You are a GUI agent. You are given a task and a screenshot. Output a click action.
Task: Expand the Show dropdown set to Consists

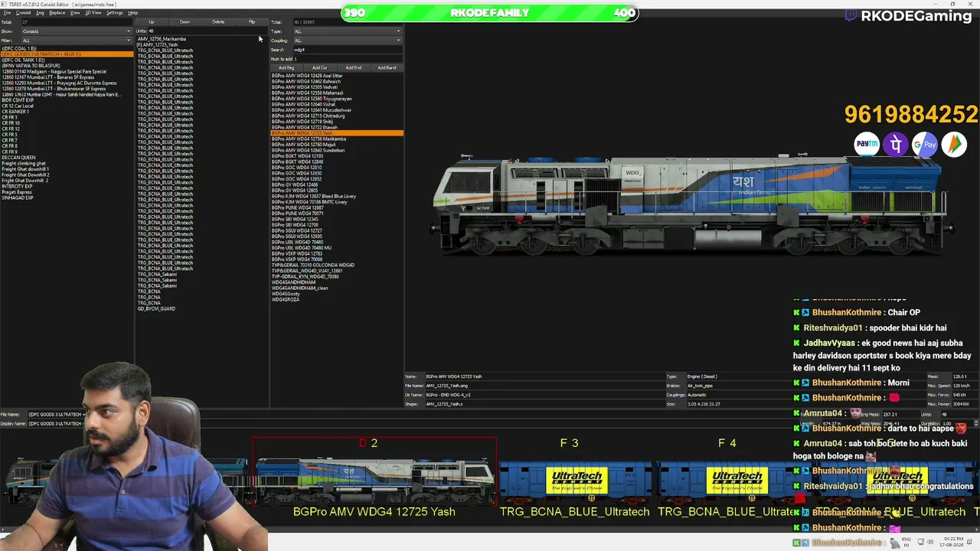77,31
